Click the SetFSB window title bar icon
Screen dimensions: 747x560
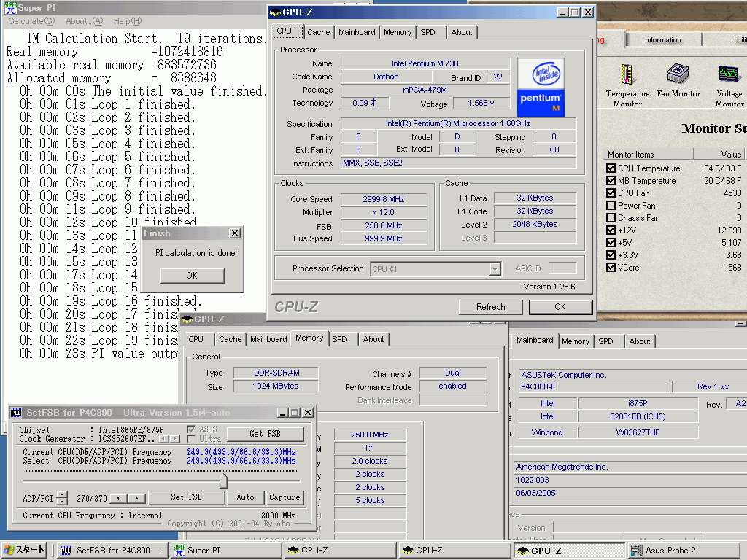click(16, 413)
